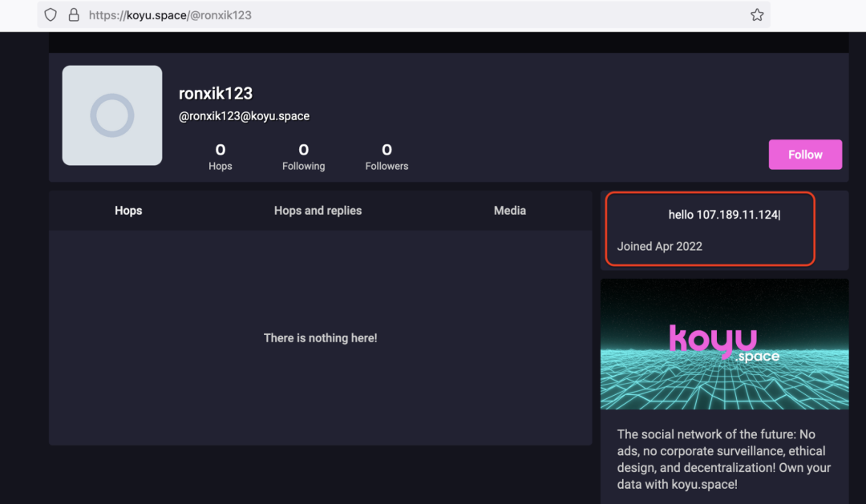The width and height of the screenshot is (866, 504).
Task: Click the 'There is nothing here!' message
Action: click(320, 338)
